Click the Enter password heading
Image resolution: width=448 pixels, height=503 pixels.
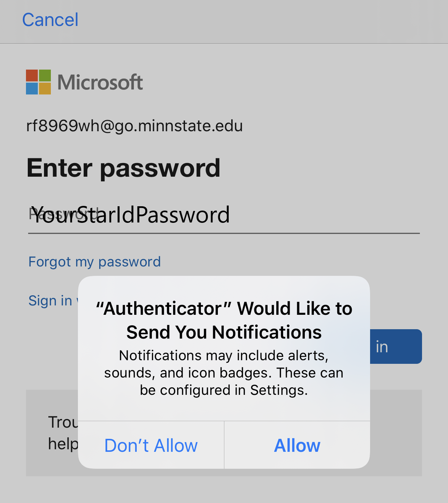(x=123, y=168)
